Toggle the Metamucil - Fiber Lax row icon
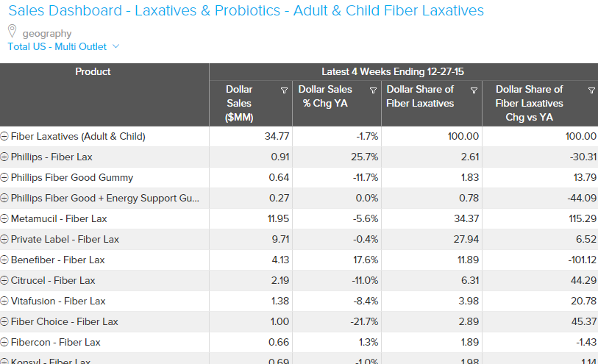Viewport: 598px width, 364px height. [x=4, y=219]
